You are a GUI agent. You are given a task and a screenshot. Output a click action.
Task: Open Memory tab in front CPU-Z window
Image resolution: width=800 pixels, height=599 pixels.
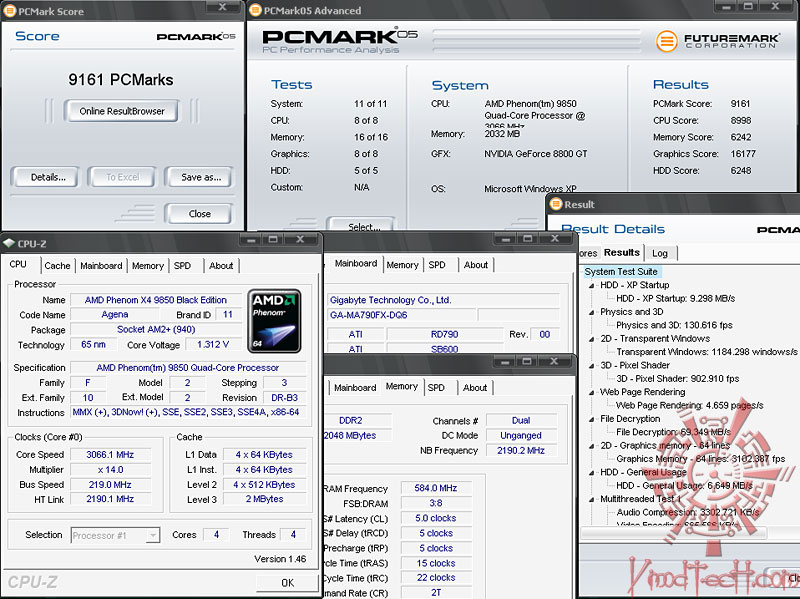(147, 265)
